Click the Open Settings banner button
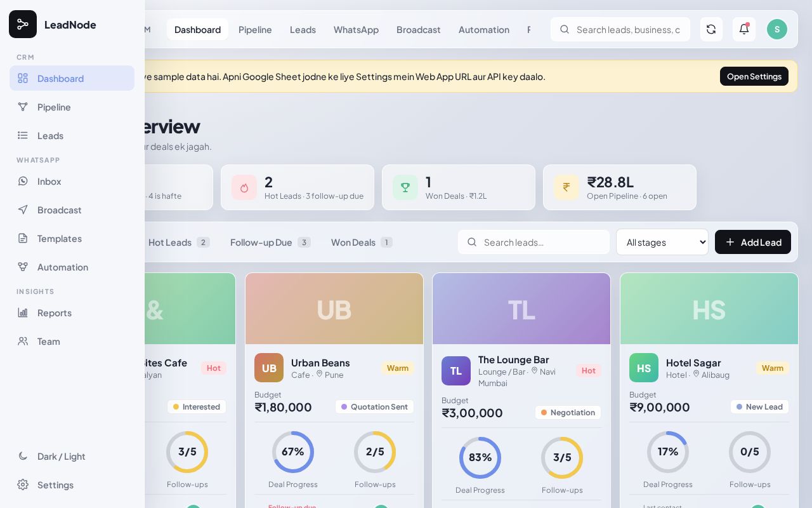812x508 pixels. pos(754,76)
